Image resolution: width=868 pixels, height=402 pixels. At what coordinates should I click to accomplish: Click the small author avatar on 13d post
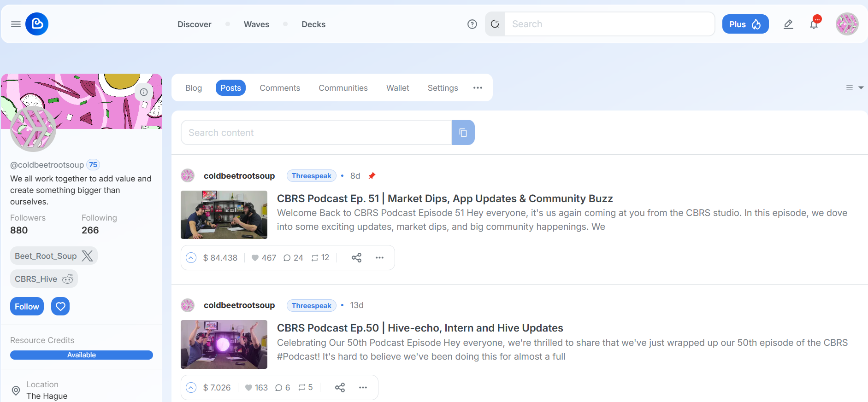[188, 305]
